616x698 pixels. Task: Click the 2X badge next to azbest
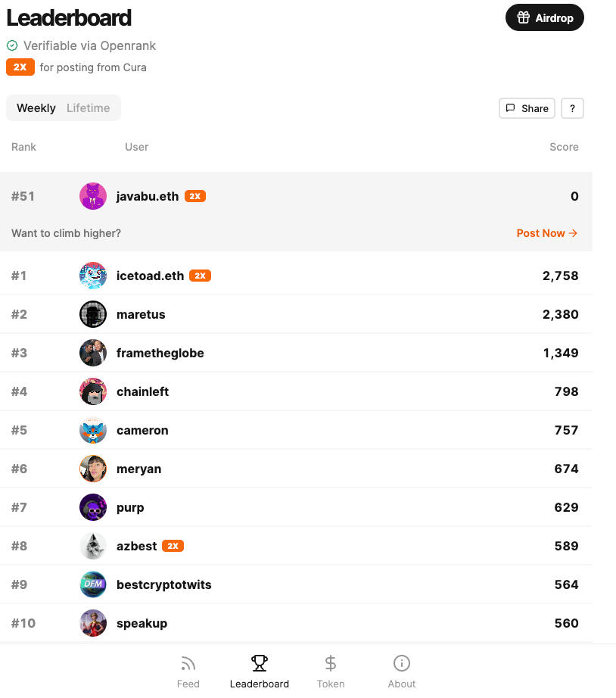(x=173, y=546)
